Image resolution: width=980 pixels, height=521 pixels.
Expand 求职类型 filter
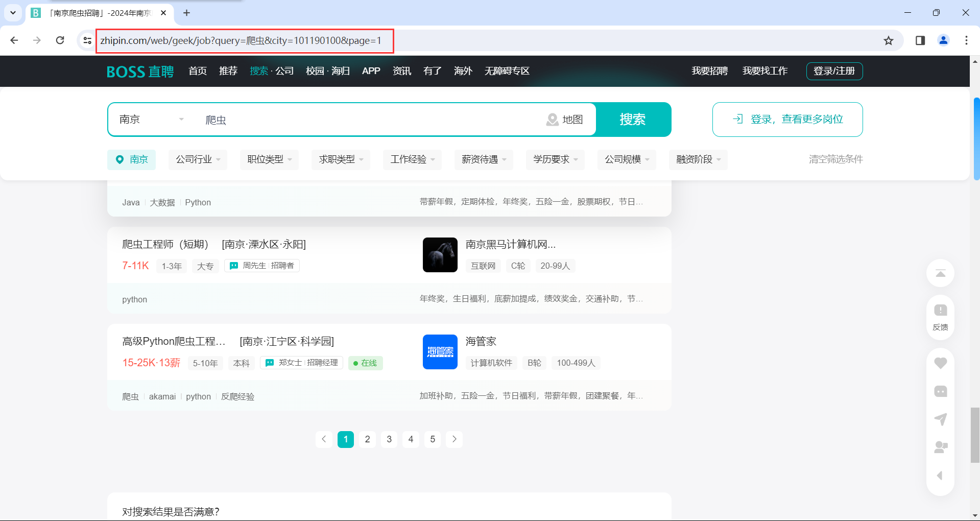pyautogui.click(x=341, y=159)
